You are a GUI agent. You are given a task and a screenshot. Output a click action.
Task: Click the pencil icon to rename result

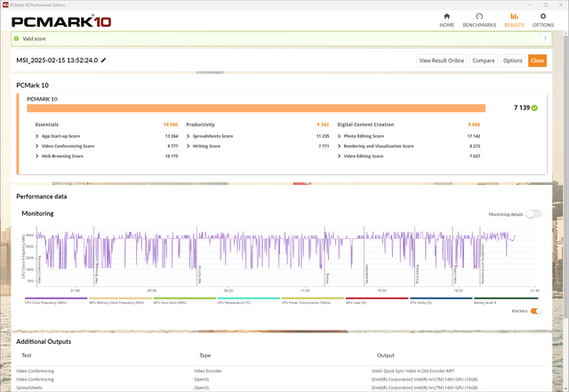[x=104, y=60]
